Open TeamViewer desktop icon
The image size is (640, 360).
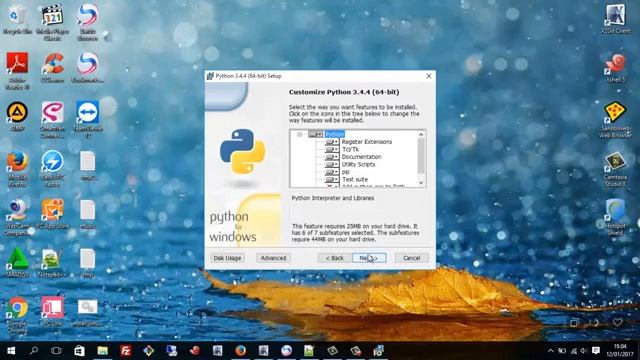pos(87,119)
